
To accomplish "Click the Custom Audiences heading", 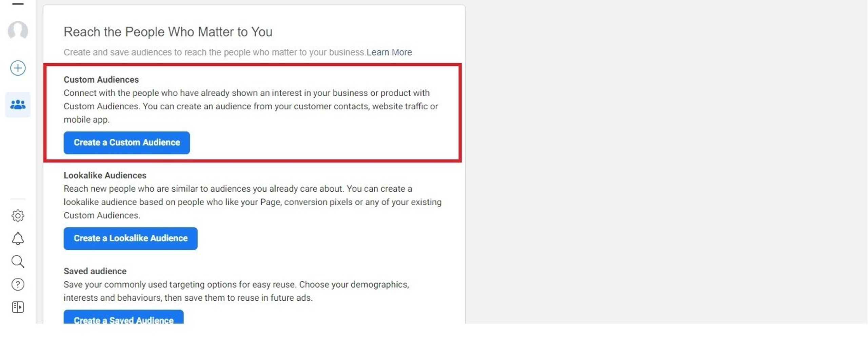I will [x=101, y=80].
